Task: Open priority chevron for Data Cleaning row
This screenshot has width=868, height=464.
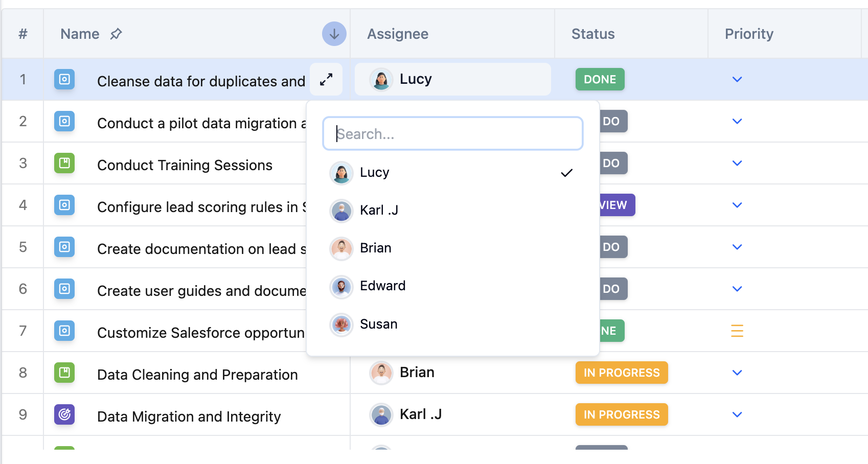Action: click(x=737, y=373)
